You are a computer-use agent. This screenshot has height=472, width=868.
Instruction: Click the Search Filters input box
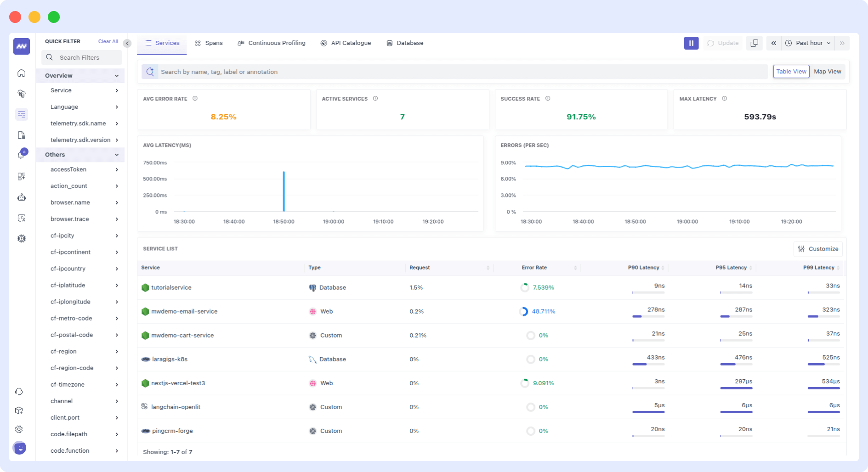tap(81, 57)
